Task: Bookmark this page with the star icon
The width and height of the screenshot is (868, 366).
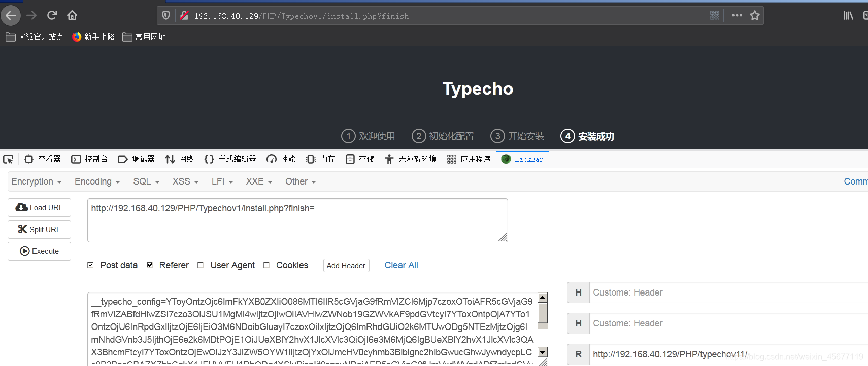Action: tap(755, 15)
